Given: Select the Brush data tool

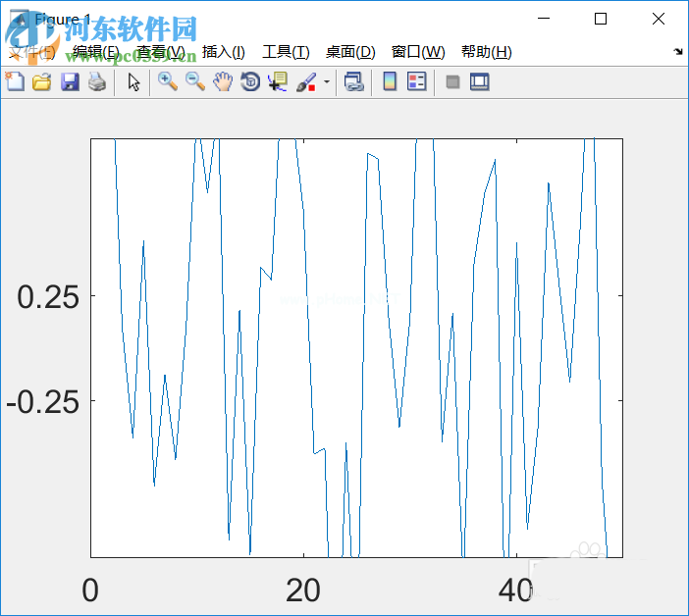Looking at the screenshot, I should [x=305, y=82].
